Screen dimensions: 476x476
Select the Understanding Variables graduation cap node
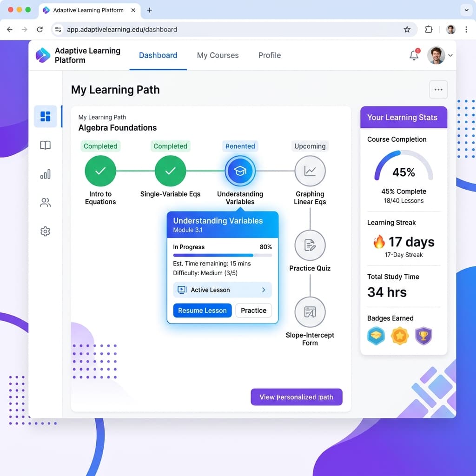240,171
